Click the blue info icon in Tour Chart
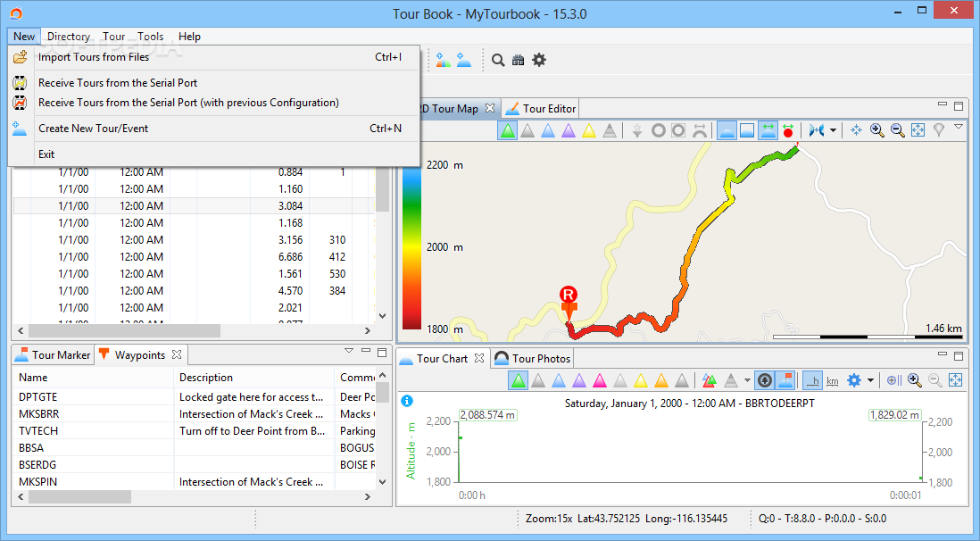This screenshot has width=980, height=541. coord(406,401)
